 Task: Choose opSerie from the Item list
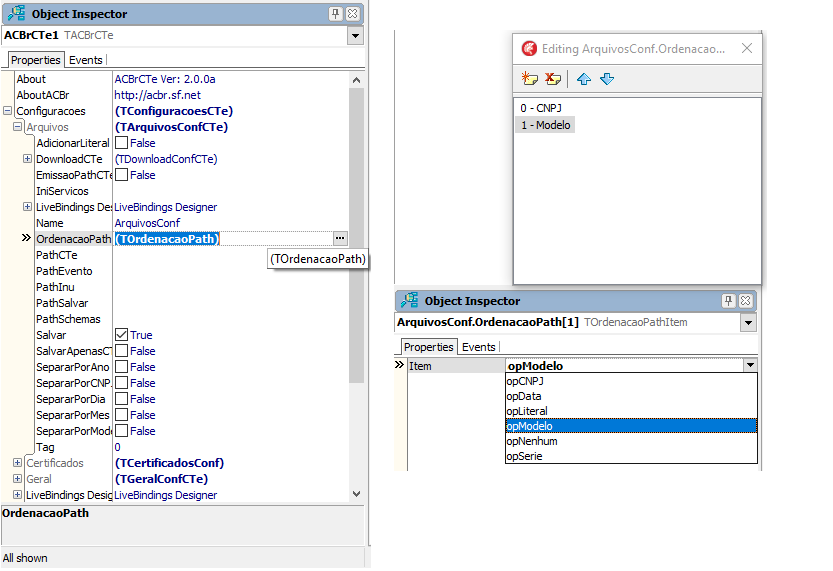point(631,456)
